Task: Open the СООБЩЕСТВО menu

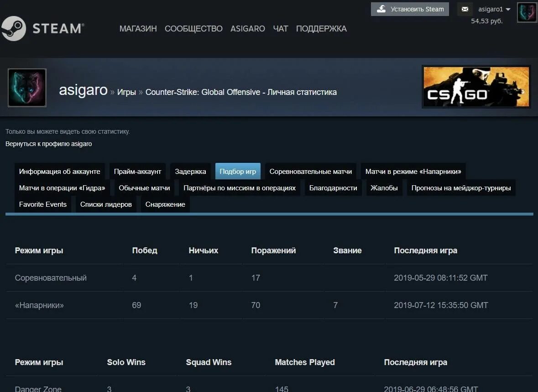Action: click(x=193, y=29)
